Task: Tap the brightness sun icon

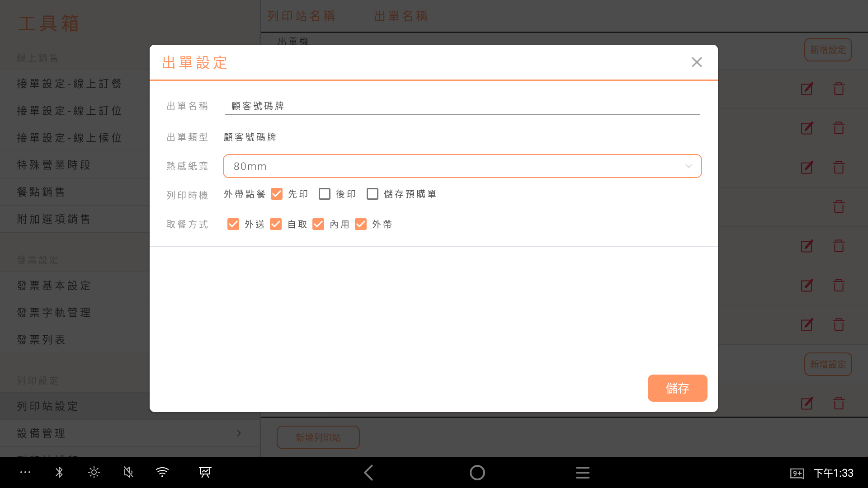Action: pyautogui.click(x=94, y=473)
